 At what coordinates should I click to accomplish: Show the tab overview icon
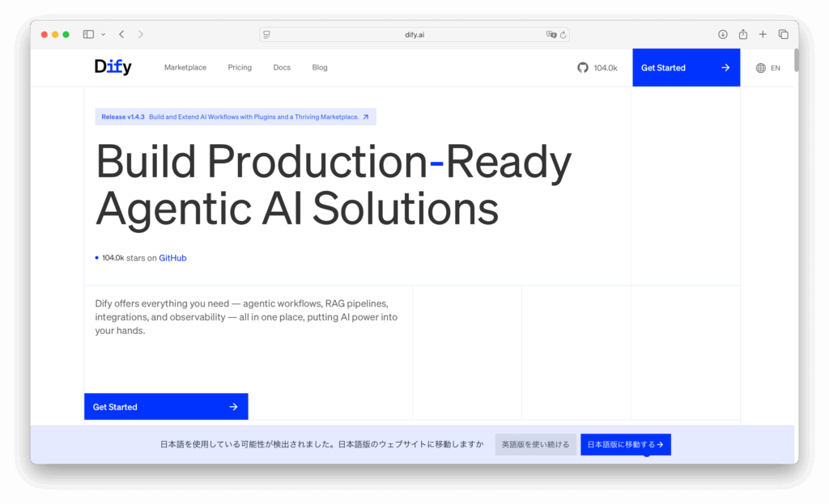click(783, 35)
